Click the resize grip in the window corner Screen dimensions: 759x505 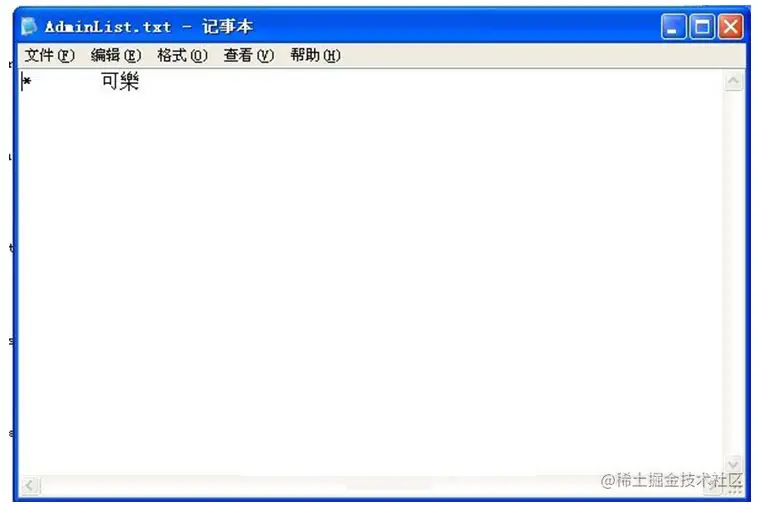tap(734, 486)
